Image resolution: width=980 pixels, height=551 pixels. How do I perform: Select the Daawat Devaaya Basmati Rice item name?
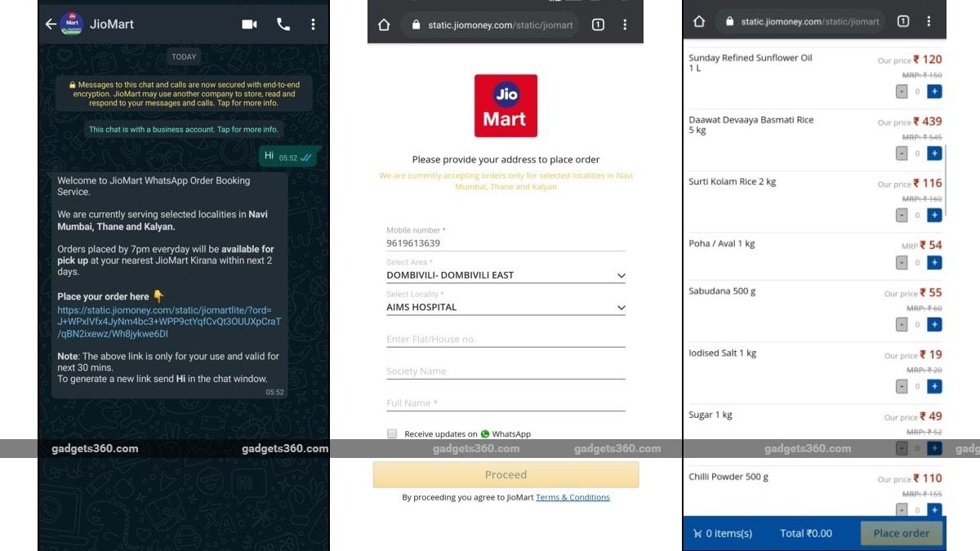pos(751,125)
